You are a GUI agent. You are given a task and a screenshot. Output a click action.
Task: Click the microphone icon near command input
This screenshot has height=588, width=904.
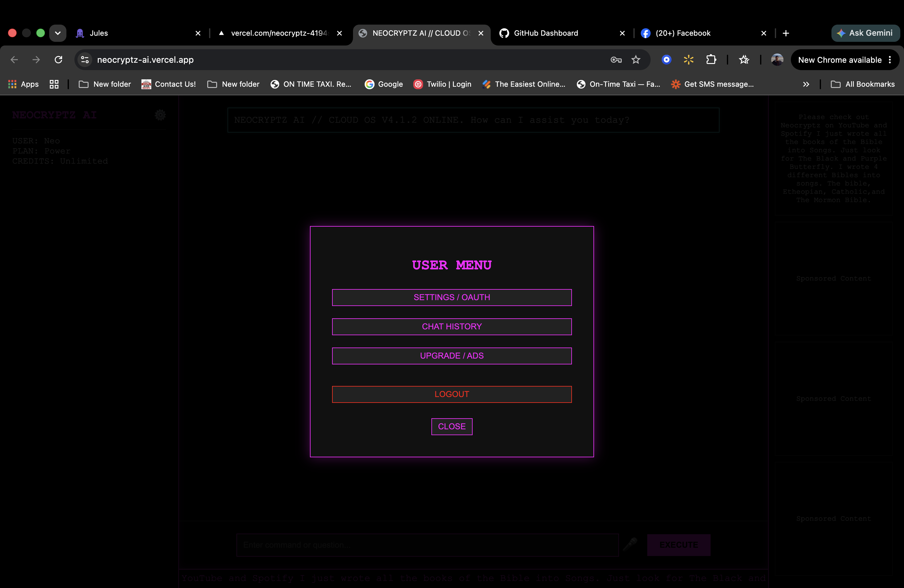click(630, 545)
